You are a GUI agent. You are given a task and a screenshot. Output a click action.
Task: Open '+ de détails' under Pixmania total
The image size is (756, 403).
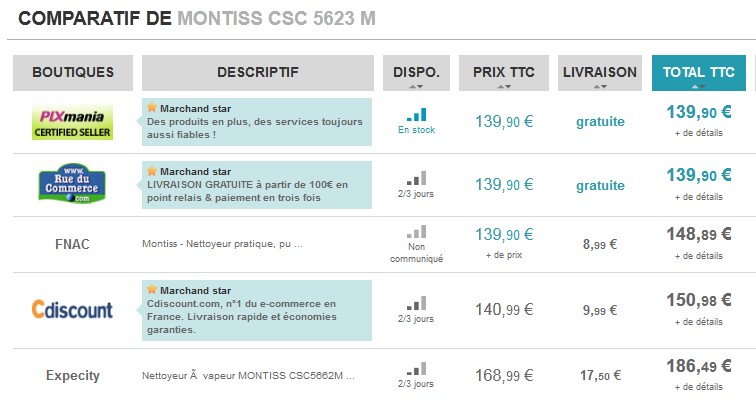click(699, 133)
